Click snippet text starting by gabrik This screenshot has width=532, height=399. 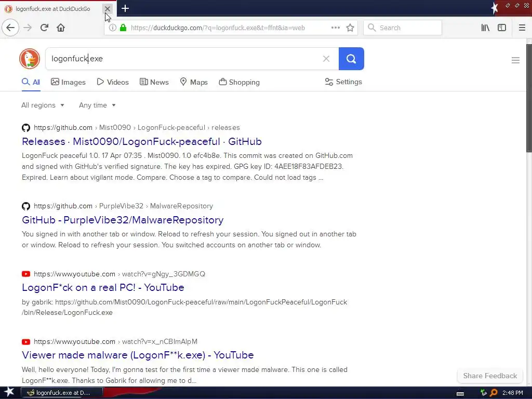click(184, 307)
